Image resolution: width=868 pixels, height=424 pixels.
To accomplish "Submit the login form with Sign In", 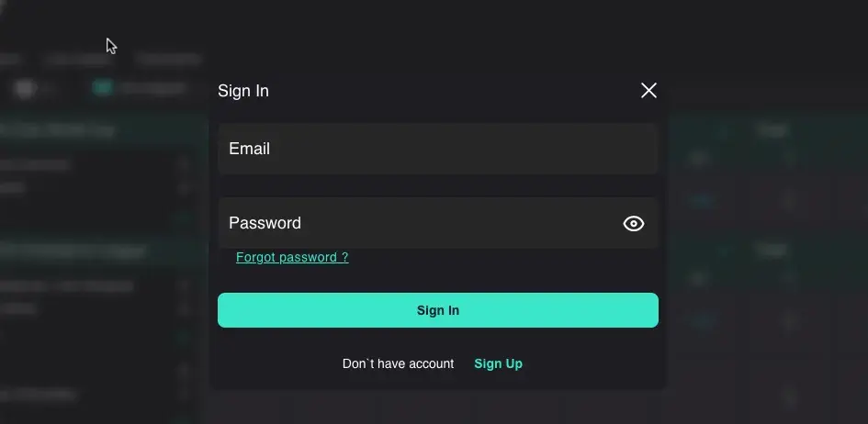I will point(437,310).
